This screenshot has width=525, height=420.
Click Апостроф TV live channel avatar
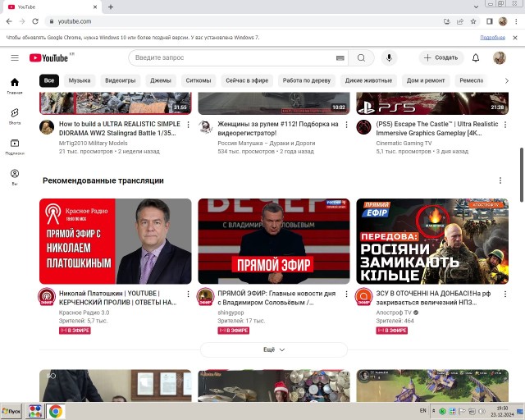point(363,297)
